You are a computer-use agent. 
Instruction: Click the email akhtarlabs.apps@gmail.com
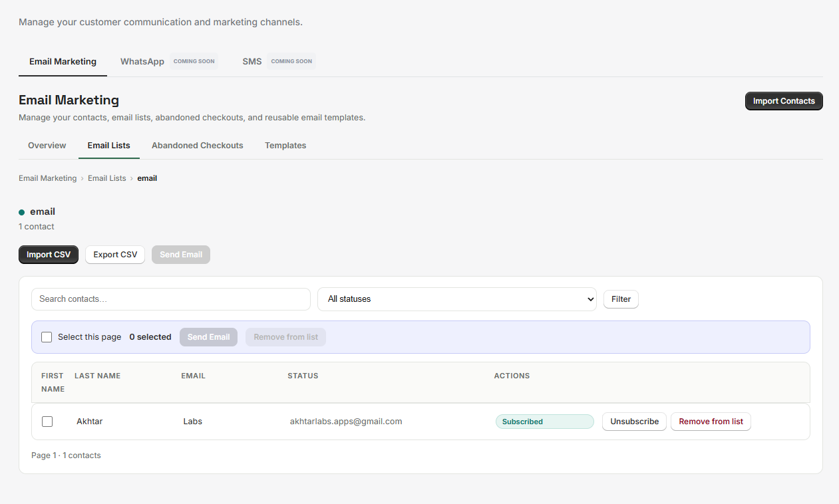pyautogui.click(x=346, y=422)
